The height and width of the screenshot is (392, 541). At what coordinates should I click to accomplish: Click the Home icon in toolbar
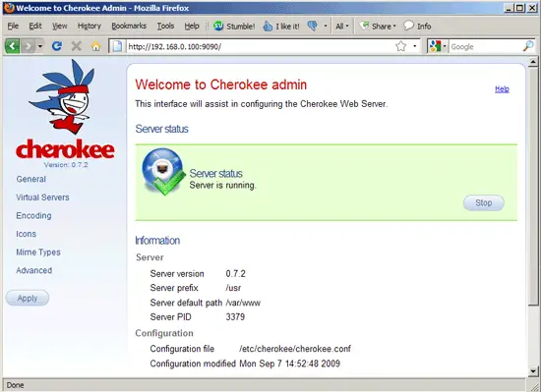click(x=96, y=46)
